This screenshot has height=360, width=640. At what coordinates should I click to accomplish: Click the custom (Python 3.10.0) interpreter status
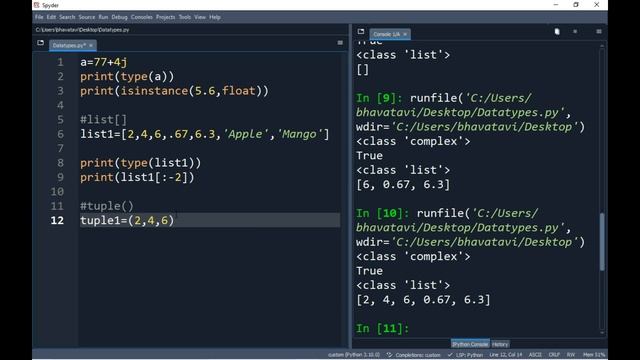point(354,355)
